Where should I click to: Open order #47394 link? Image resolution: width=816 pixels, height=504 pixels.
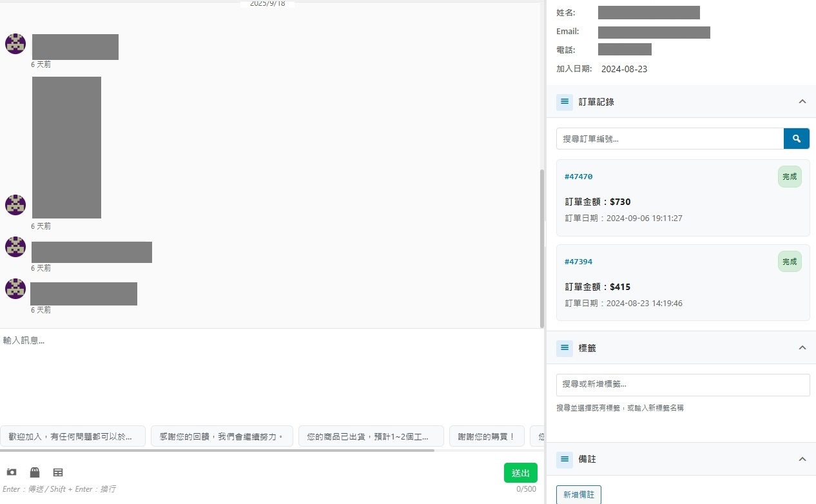(579, 262)
